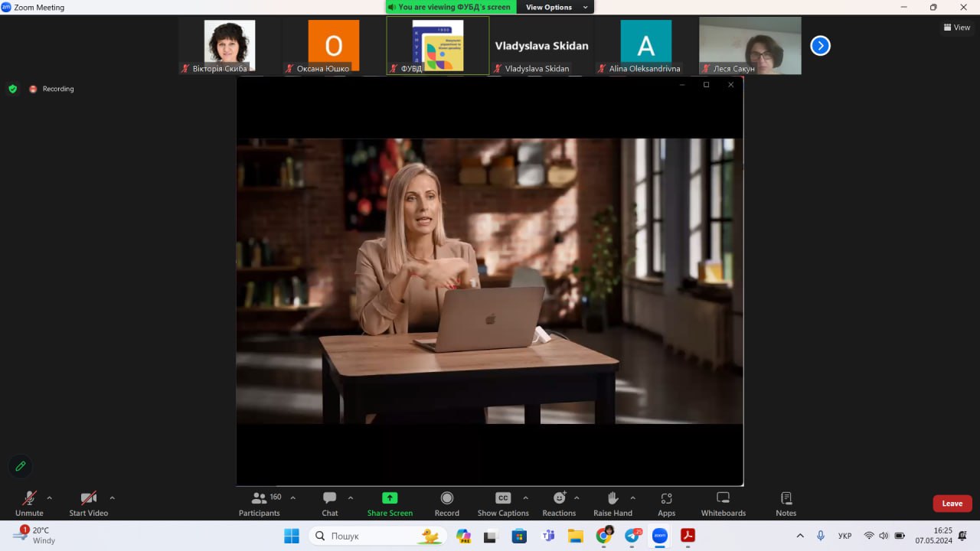Show hidden system tray icons

click(x=800, y=536)
